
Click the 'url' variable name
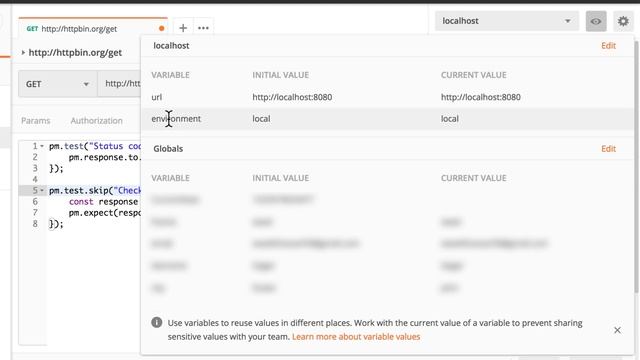coord(157,97)
